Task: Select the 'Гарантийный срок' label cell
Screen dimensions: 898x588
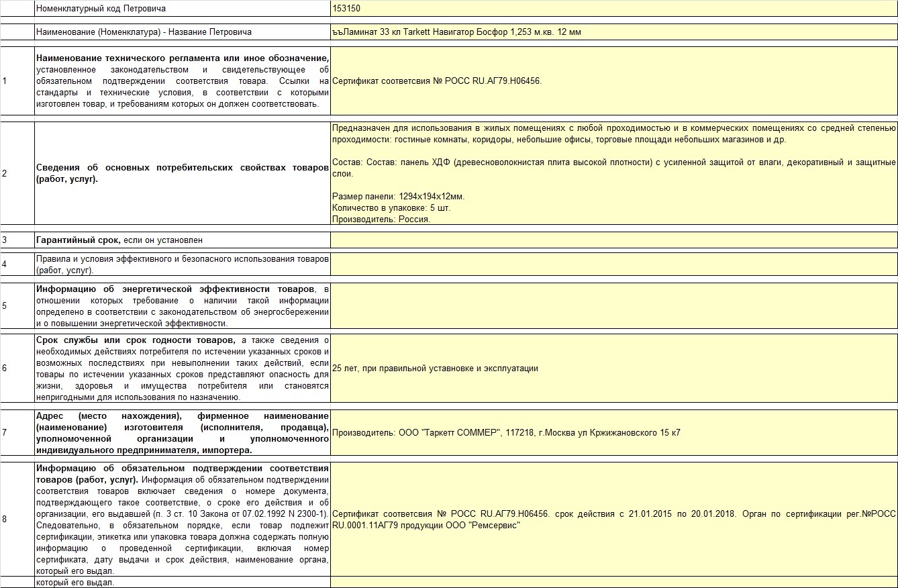Action: click(x=182, y=240)
